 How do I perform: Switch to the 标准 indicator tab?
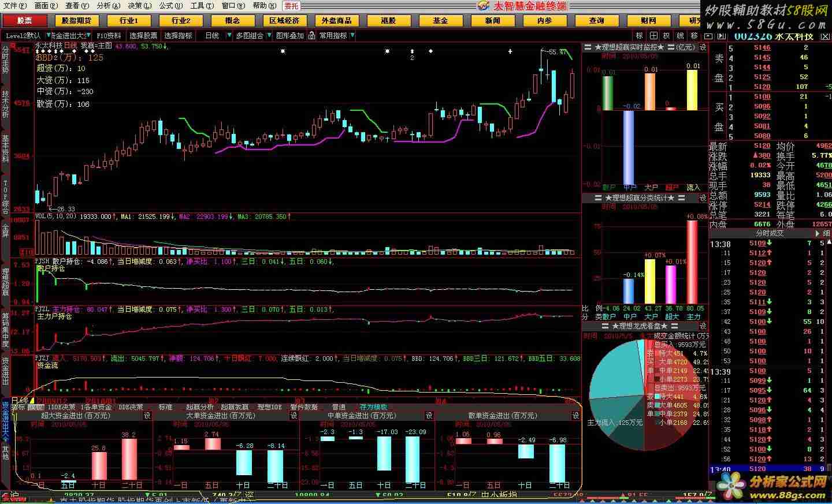click(165, 407)
